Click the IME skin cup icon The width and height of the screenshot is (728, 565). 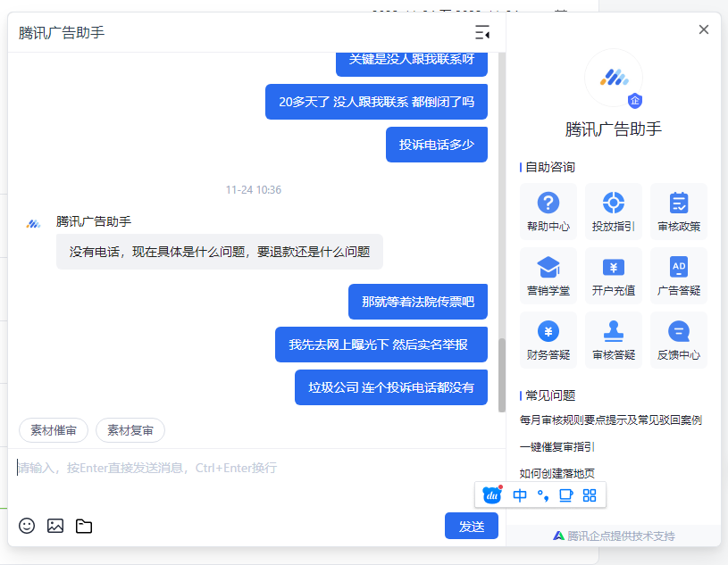[x=566, y=495]
